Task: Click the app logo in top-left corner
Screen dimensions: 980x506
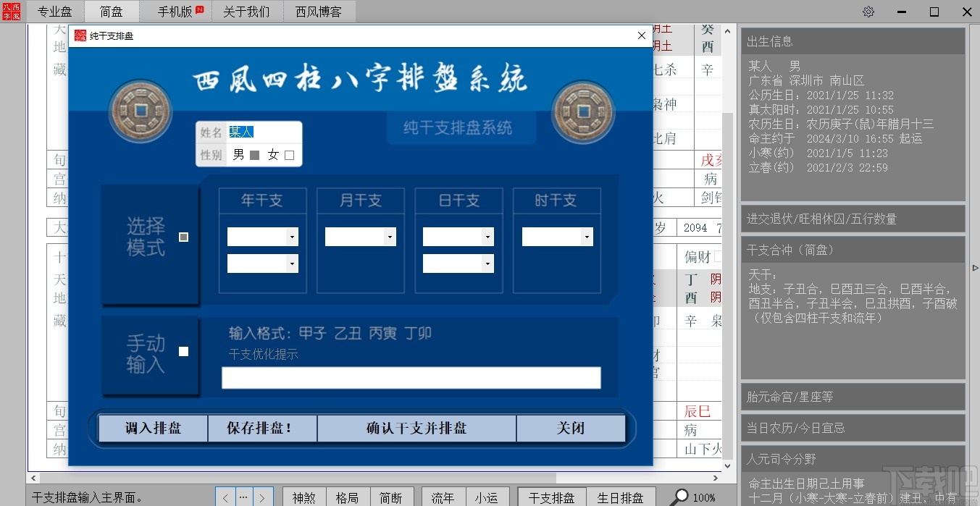Action: pos(11,12)
